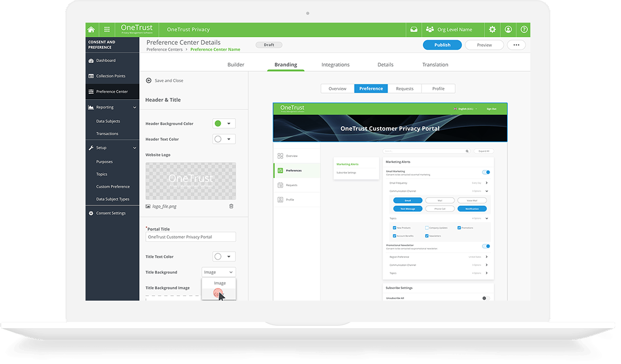The image size is (621, 364).
Task: Click the white Title Text Color swatch
Action: coord(218,257)
